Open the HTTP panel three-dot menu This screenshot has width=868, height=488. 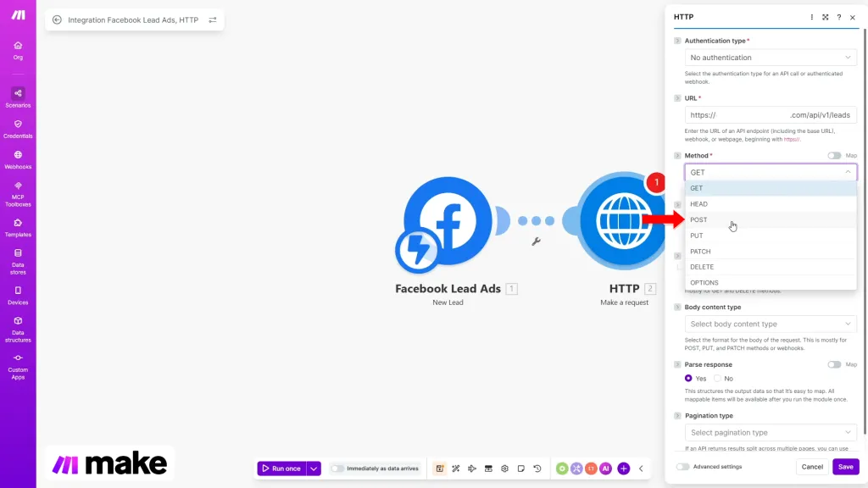[x=811, y=17]
